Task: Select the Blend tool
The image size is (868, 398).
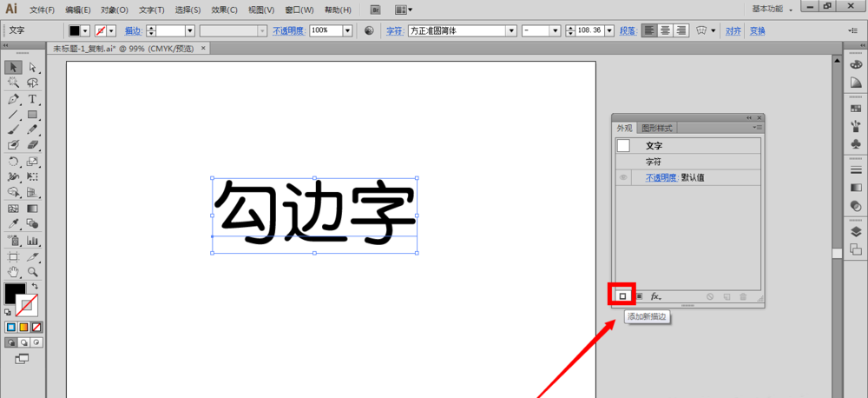Action: click(33, 224)
